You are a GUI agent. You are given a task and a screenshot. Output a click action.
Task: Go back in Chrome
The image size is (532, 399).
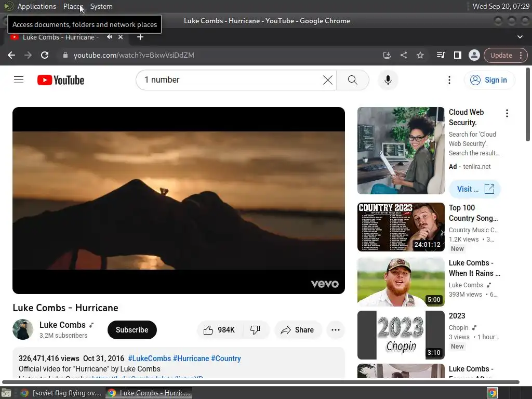click(11, 55)
